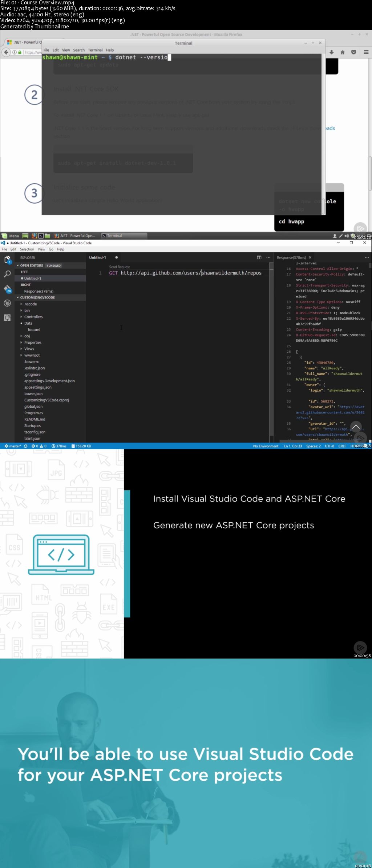Click the show desktop icon in Mint panel
372x868 pixels.
point(25,236)
